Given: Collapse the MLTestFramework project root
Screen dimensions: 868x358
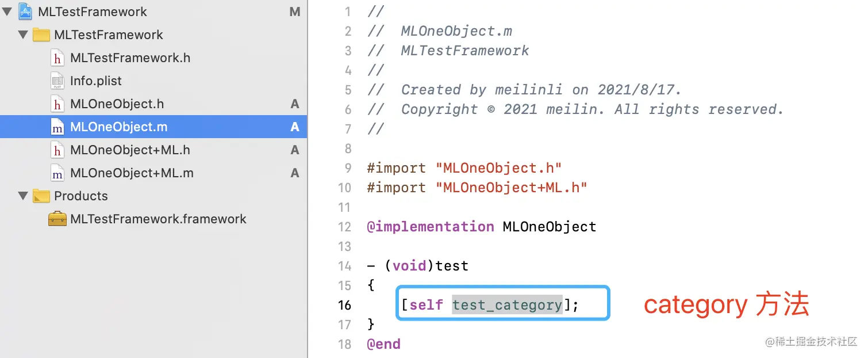Looking at the screenshot, I should (7, 12).
